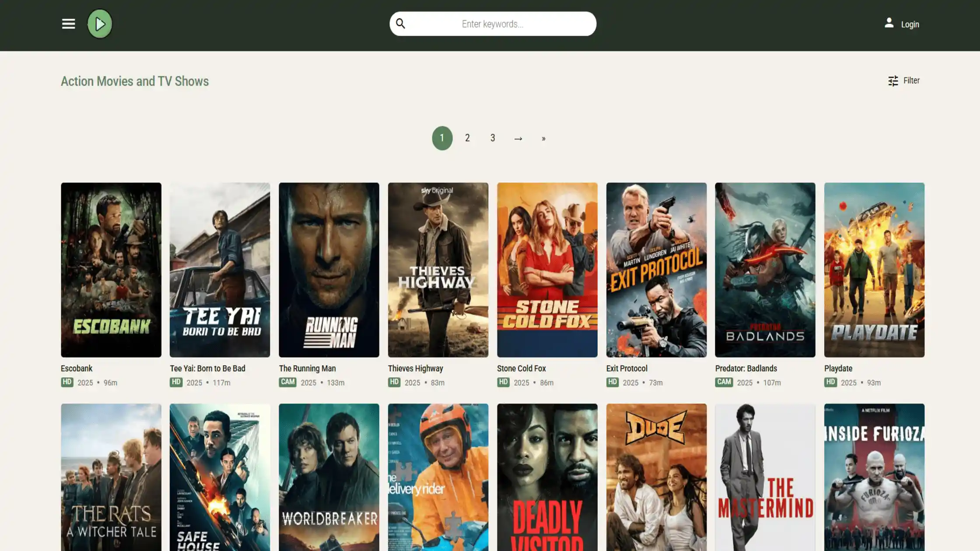Open the Filter options
The height and width of the screenshot is (551, 980).
904,80
